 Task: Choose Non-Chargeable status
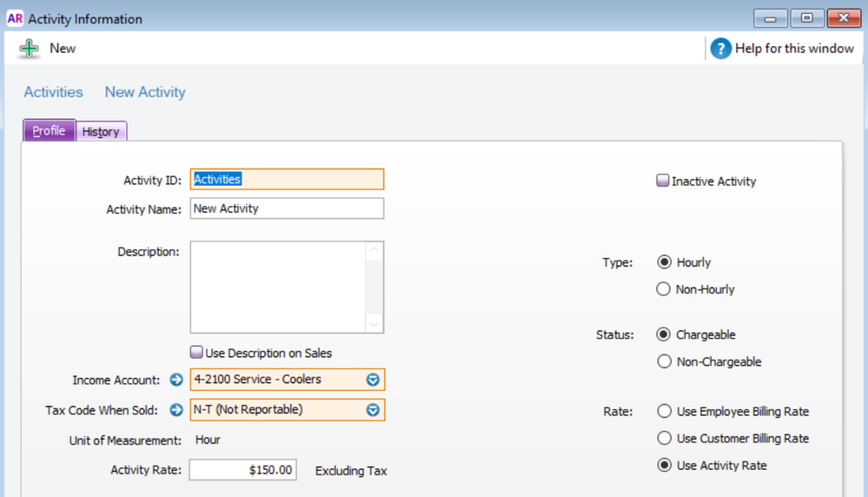664,361
